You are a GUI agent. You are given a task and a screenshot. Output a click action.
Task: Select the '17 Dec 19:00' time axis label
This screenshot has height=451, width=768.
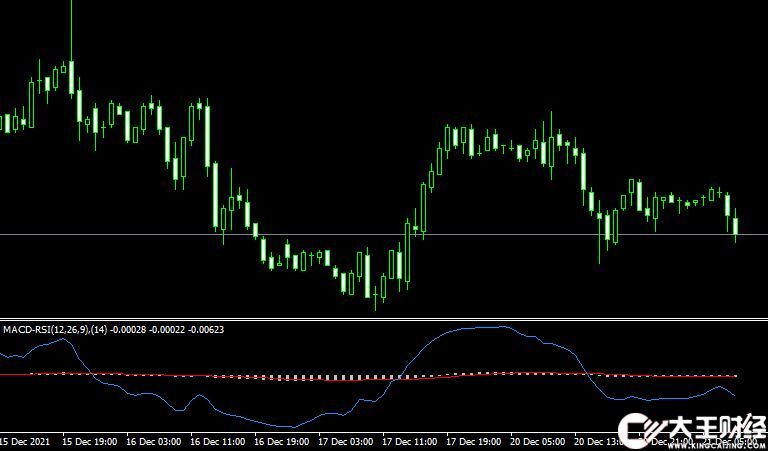click(x=476, y=441)
